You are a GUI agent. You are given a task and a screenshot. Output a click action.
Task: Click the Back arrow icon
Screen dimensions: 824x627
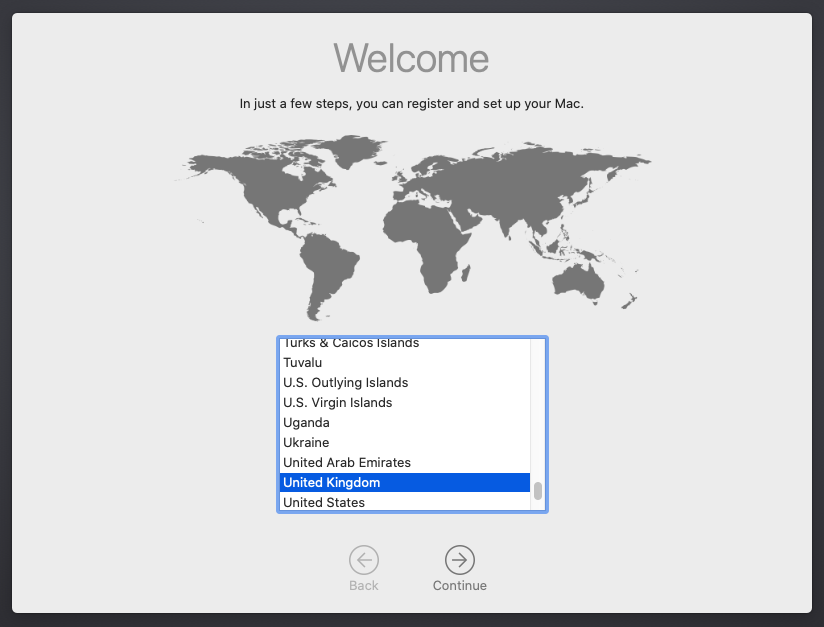364,560
